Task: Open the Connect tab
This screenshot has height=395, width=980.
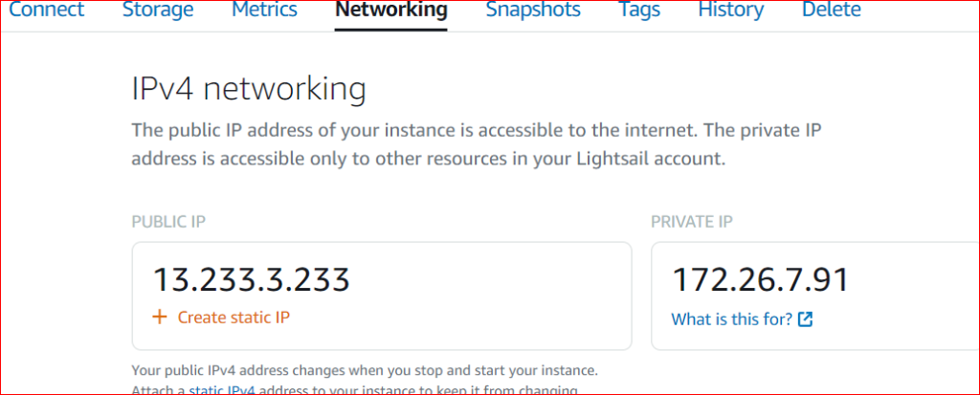Action: (x=46, y=11)
